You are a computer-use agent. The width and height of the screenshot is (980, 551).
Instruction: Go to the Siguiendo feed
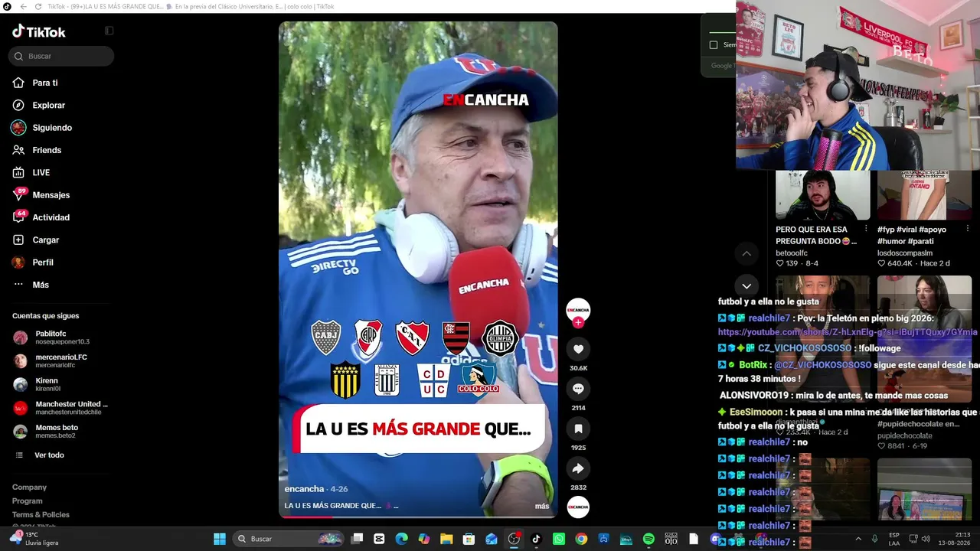tap(42, 128)
